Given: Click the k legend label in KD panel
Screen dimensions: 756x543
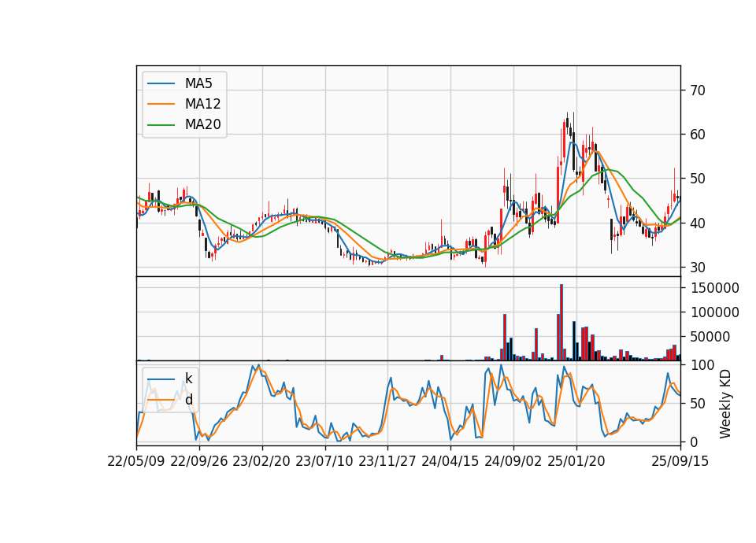Looking at the screenshot, I should (188, 379).
